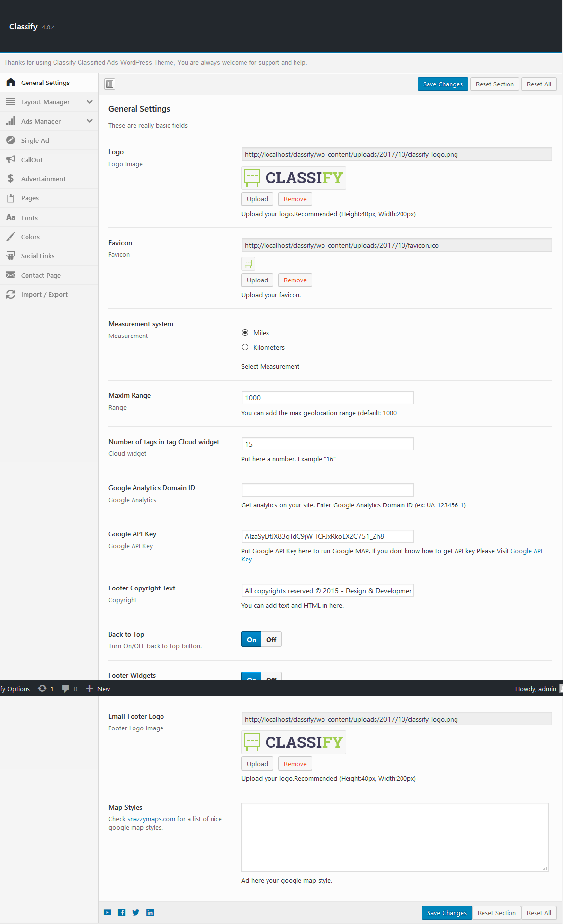Click the Favicon preview thumbnail
Image resolution: width=563 pixels, height=924 pixels.
(248, 264)
